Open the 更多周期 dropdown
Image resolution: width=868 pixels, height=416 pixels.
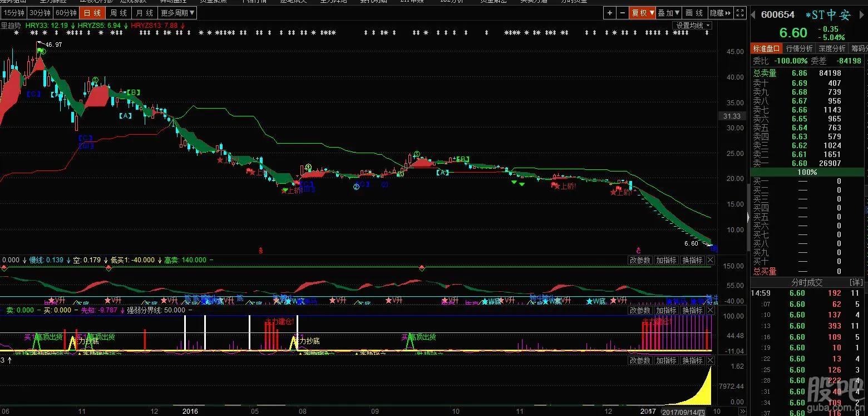click(x=177, y=13)
